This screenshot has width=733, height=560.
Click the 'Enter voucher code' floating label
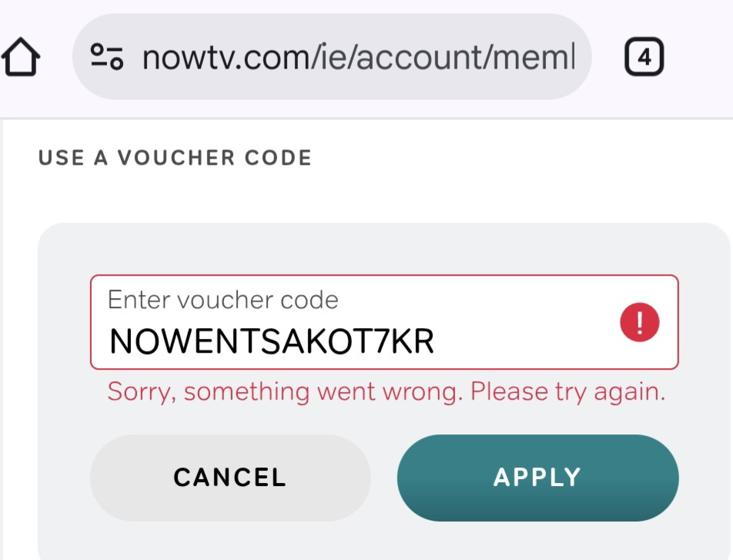pos(223,300)
